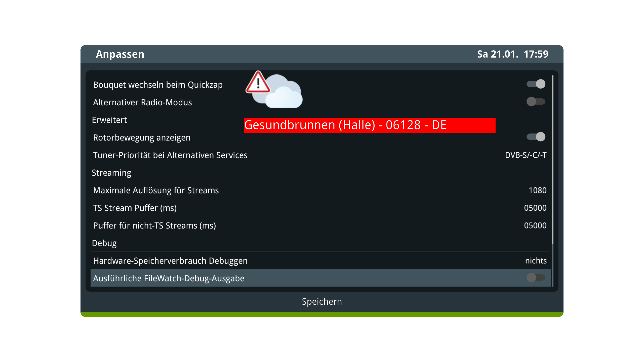
Task: Click the Speichern button
Action: [x=322, y=301]
